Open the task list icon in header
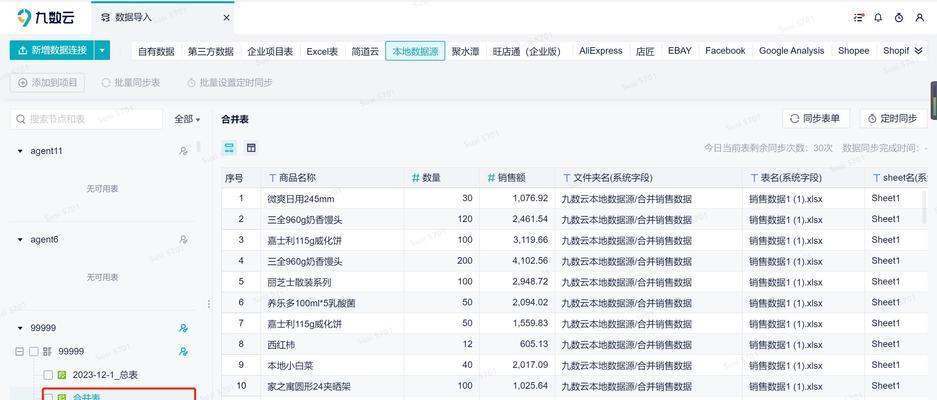 (x=859, y=18)
